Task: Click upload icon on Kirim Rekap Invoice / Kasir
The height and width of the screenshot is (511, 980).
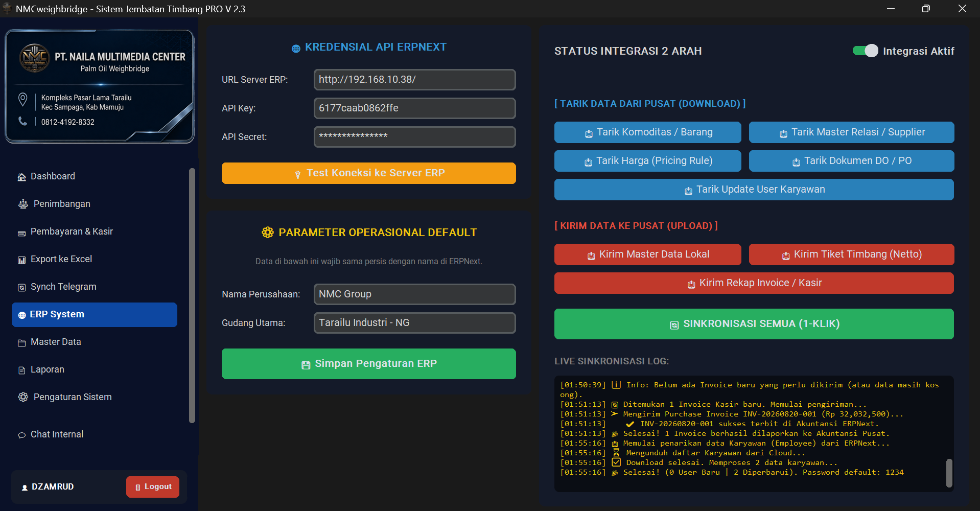Action: [x=691, y=284]
